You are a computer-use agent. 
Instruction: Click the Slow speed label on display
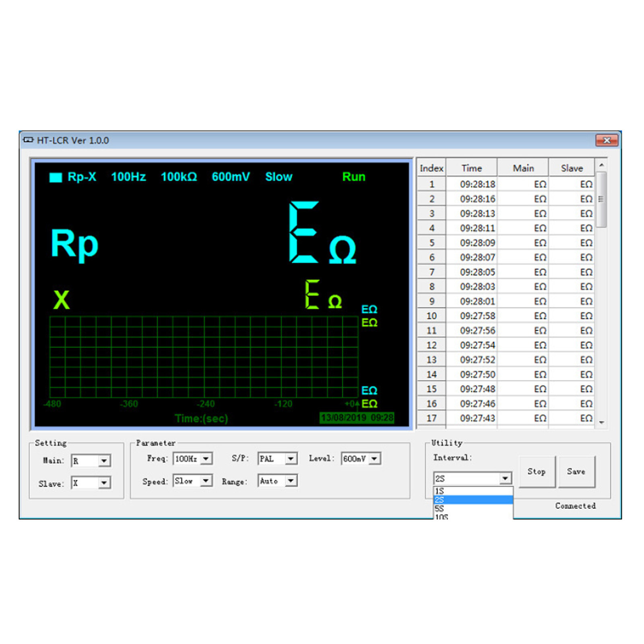279,177
